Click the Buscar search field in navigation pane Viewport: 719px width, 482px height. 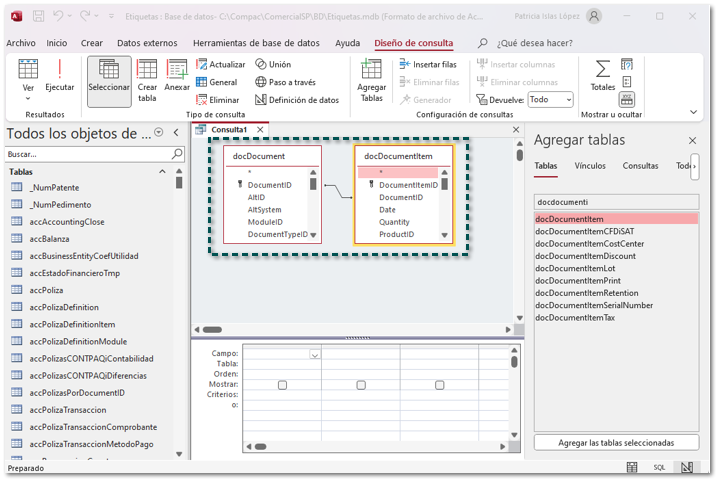88,155
